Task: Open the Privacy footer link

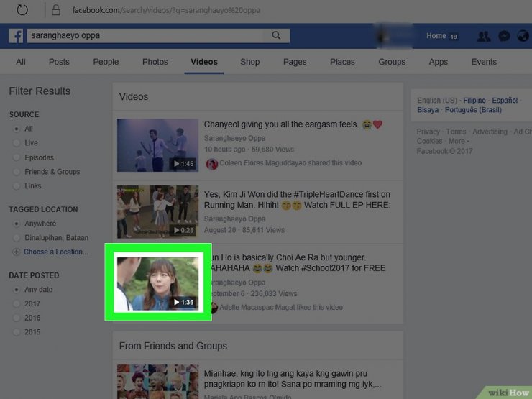Action: tap(428, 132)
